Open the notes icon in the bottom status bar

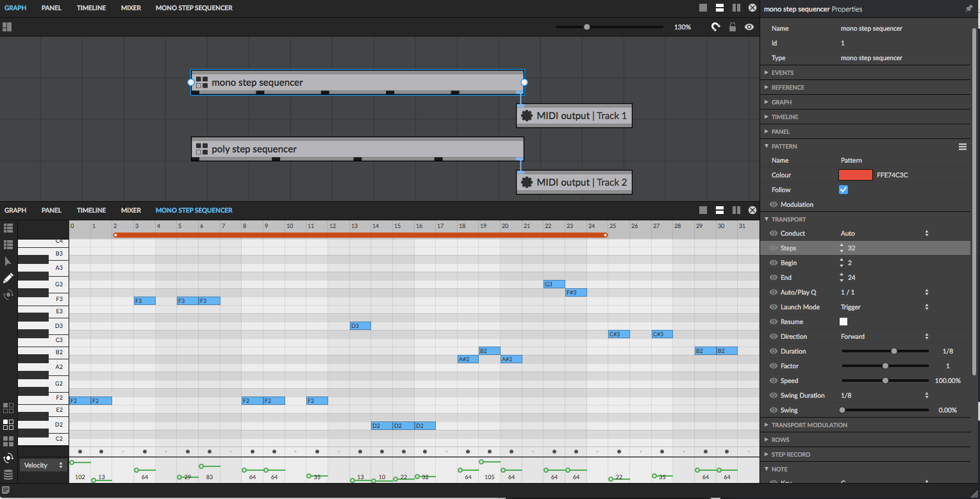coord(6,491)
